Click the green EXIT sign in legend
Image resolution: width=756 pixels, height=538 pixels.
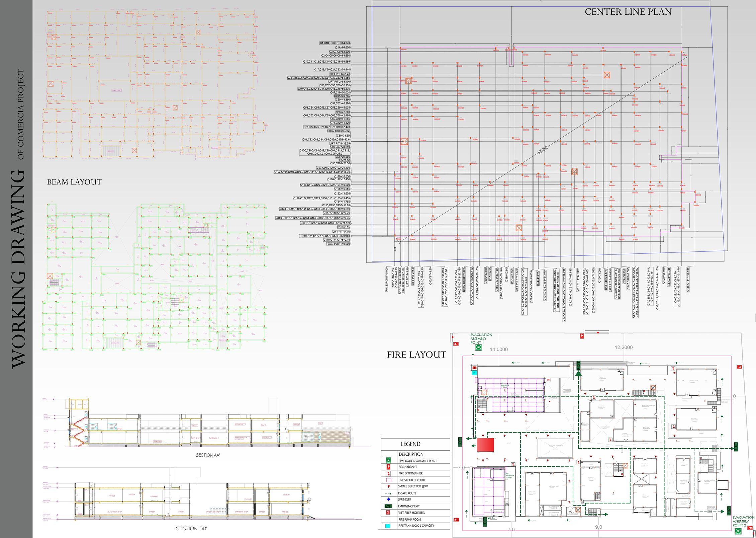pyautogui.click(x=388, y=506)
